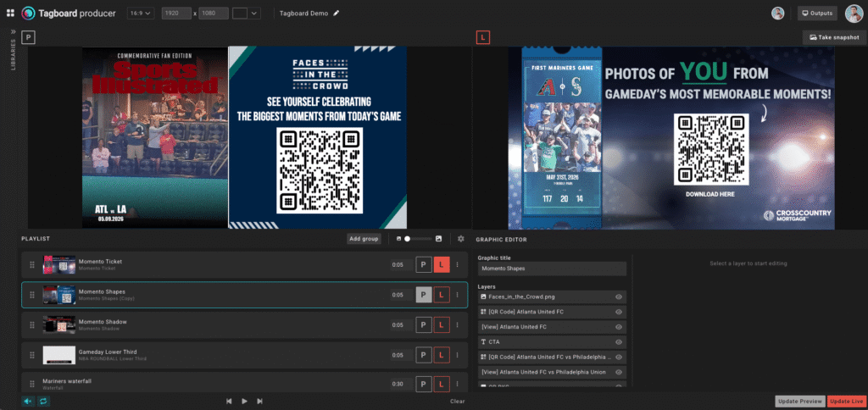Adjust the playlist thumbnail size slider
The width and height of the screenshot is (868, 410).
click(x=419, y=239)
